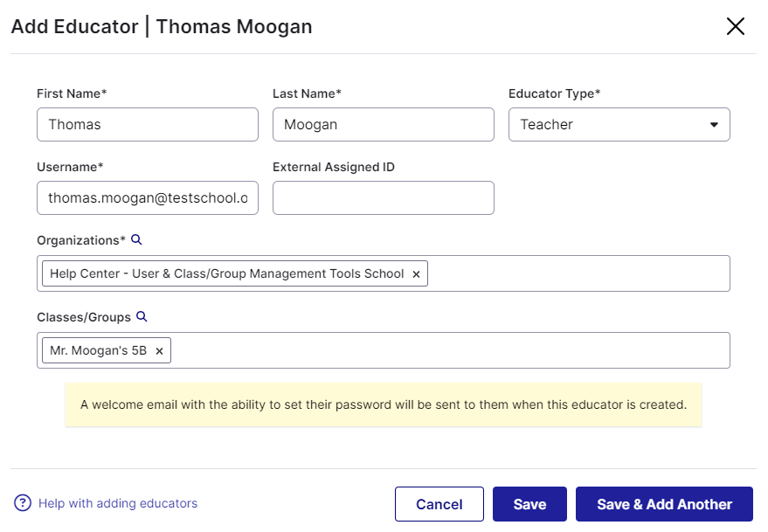Save the new educator Thomas Moogan
This screenshot has height=532, width=768.
[529, 503]
